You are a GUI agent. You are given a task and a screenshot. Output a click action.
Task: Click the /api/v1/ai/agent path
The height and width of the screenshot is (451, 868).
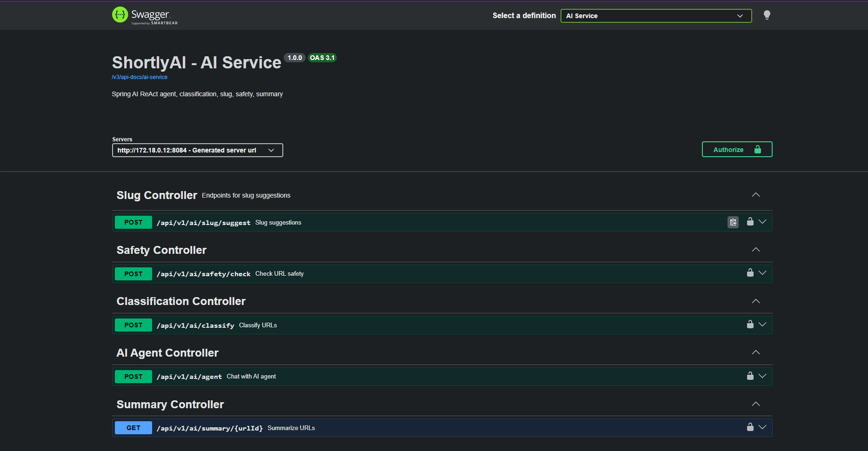(x=189, y=377)
